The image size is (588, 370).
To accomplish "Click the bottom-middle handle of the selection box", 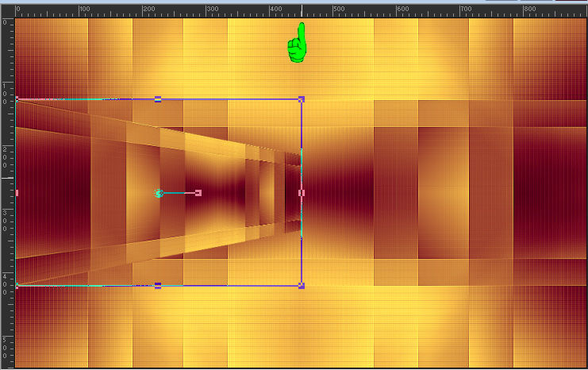I will coord(158,285).
